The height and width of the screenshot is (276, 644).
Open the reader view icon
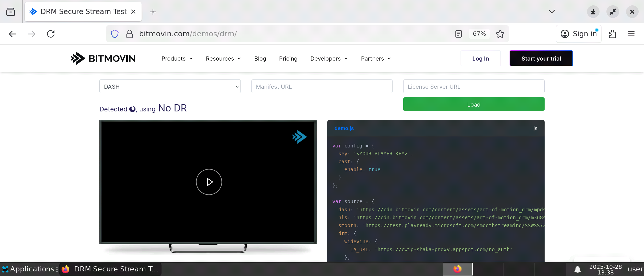click(458, 34)
